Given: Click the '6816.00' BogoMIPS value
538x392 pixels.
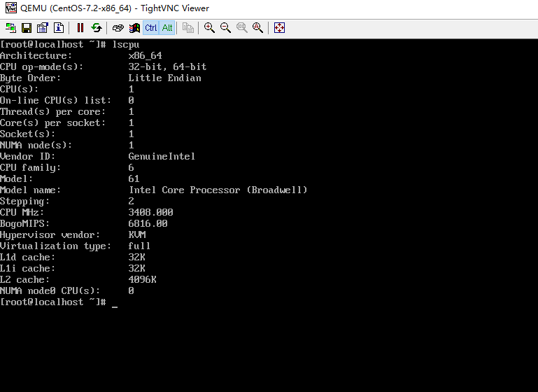Looking at the screenshot, I should click(x=148, y=224).
